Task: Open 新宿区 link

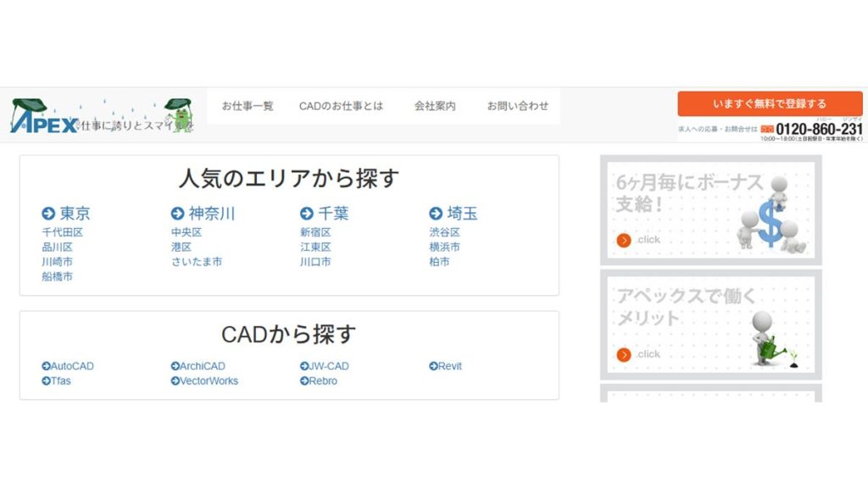Action: 315,232
